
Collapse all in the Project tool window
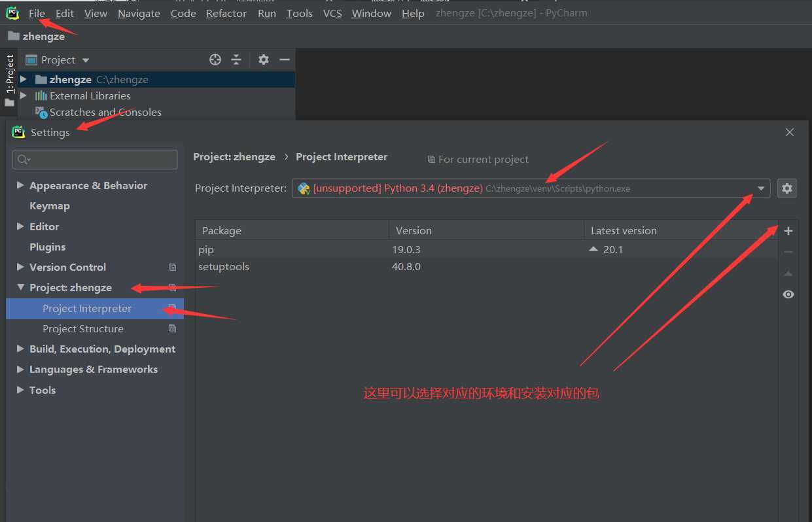point(236,60)
